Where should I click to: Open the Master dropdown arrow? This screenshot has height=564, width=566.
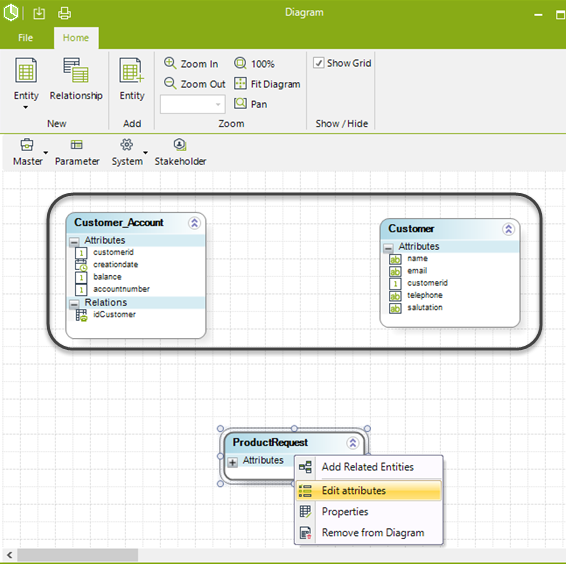(x=45, y=152)
